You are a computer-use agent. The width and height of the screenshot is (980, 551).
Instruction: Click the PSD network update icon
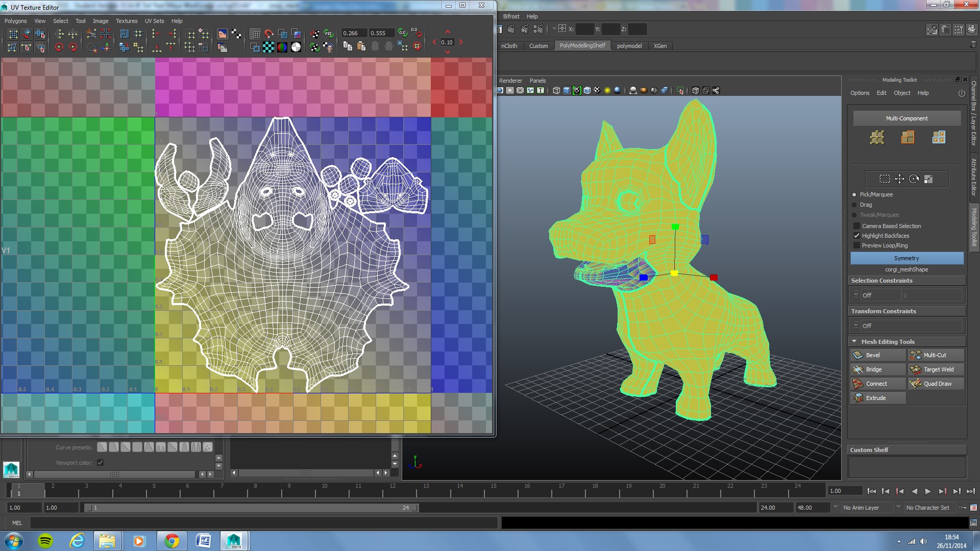click(328, 34)
